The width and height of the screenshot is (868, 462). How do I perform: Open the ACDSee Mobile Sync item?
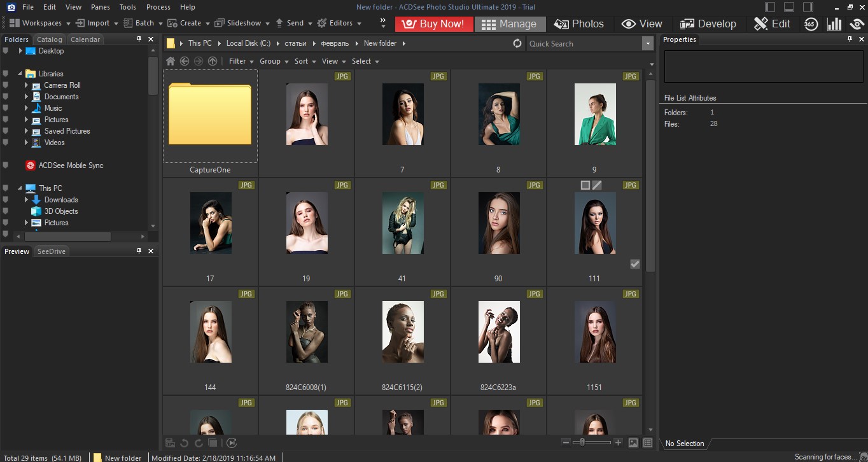(70, 165)
